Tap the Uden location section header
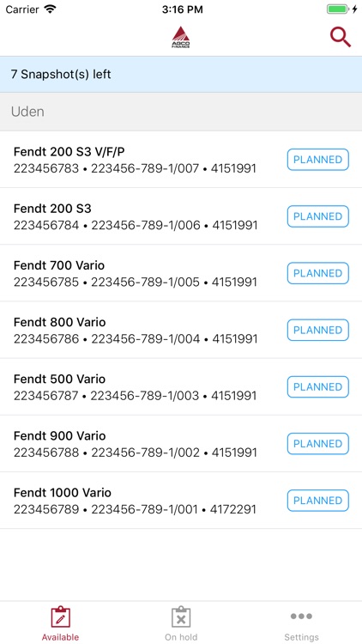The image size is (362, 644). pyautogui.click(x=181, y=112)
